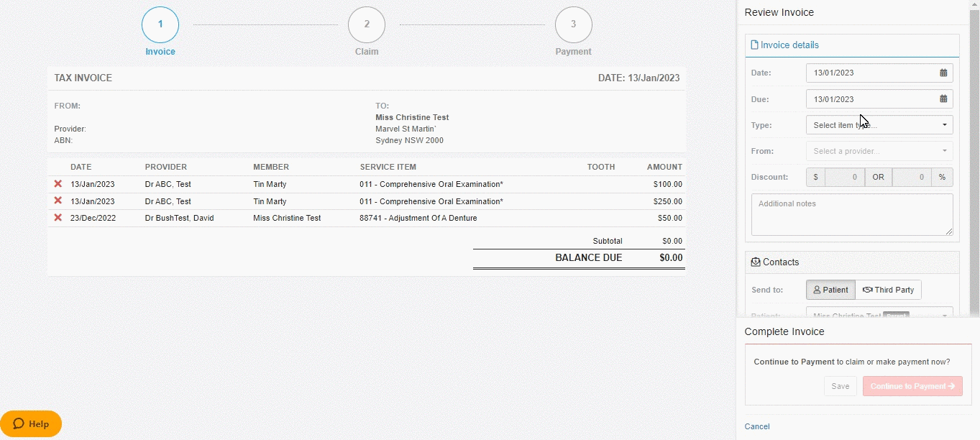Select Patient as send-to recipient
980x440 pixels.
(x=830, y=290)
